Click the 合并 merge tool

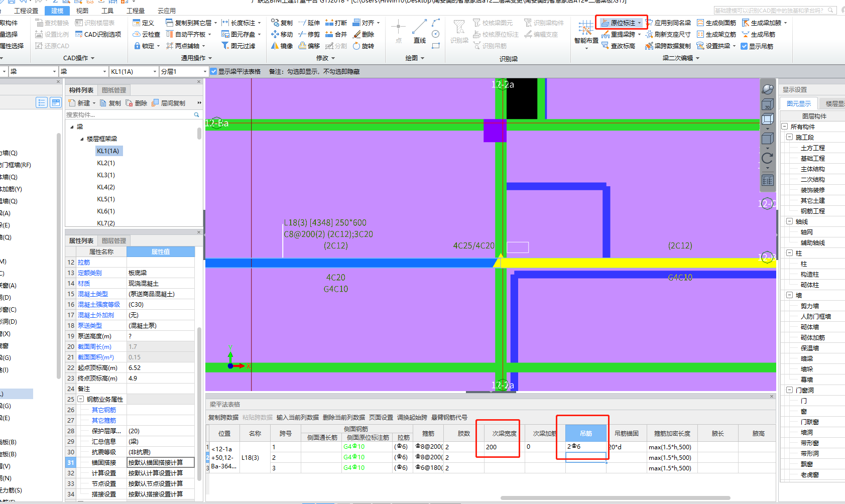point(336,34)
